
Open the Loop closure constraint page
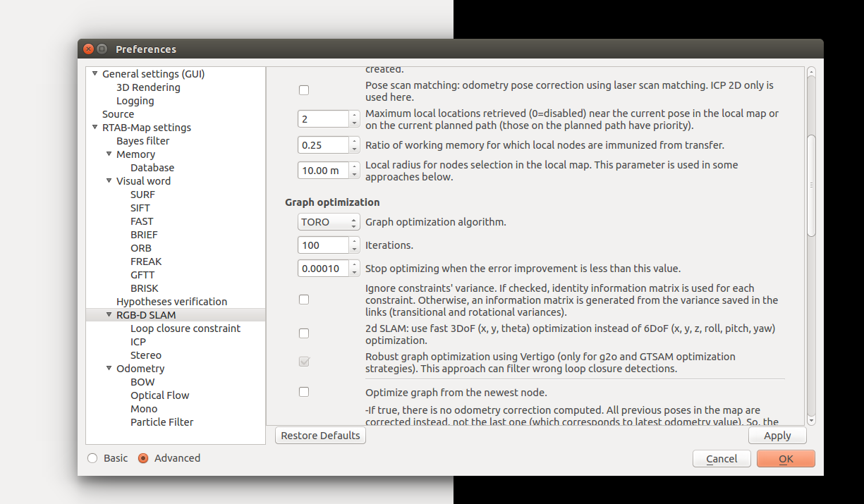(185, 328)
